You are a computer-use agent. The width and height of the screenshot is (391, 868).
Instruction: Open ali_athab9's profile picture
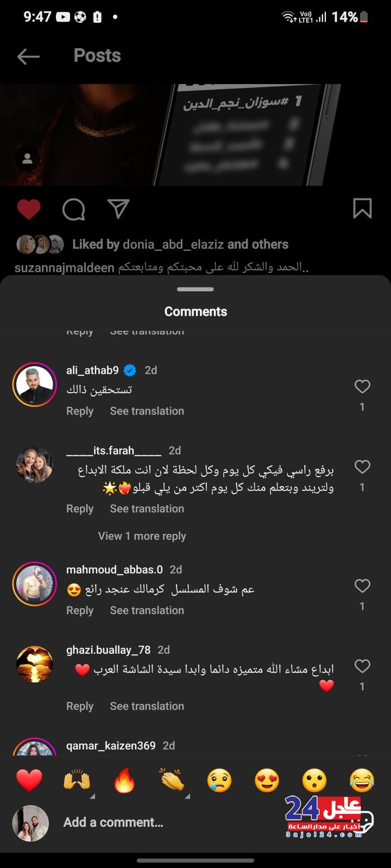click(35, 385)
